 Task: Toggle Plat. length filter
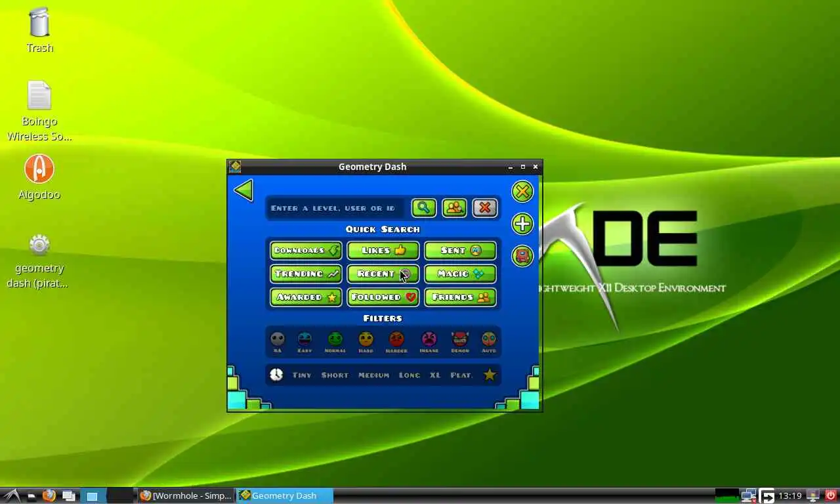pos(461,375)
